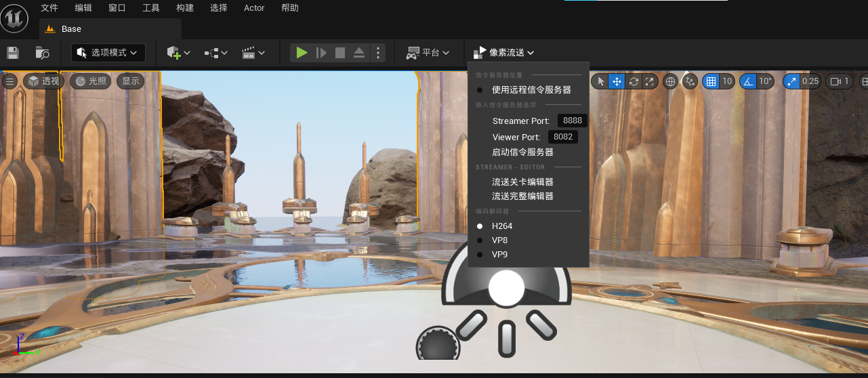
Task: Click the Viewer Port: label
Action: point(516,137)
